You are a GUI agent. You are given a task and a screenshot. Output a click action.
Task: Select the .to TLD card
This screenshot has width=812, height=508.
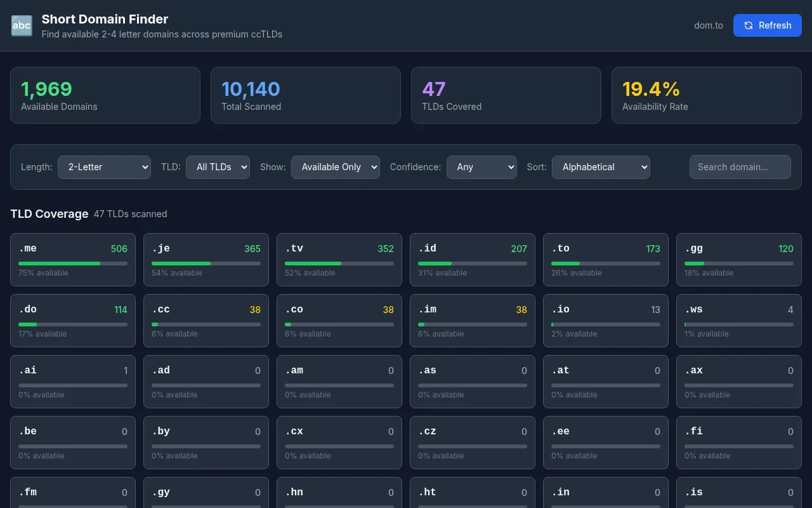[606, 260]
